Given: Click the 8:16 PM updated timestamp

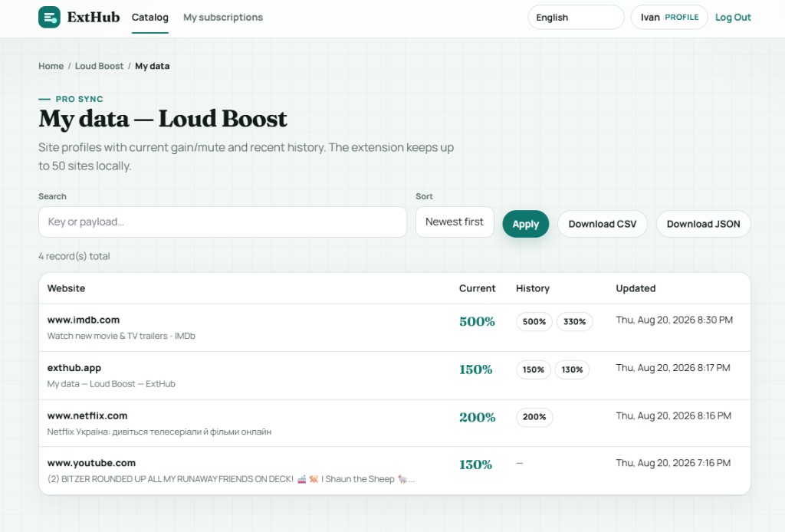Looking at the screenshot, I should pos(673,416).
